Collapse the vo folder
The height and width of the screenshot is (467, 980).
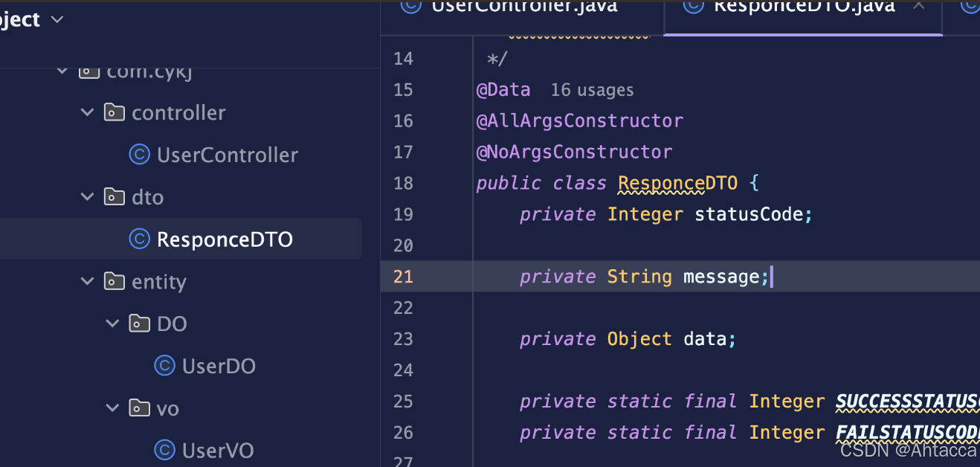click(x=113, y=408)
